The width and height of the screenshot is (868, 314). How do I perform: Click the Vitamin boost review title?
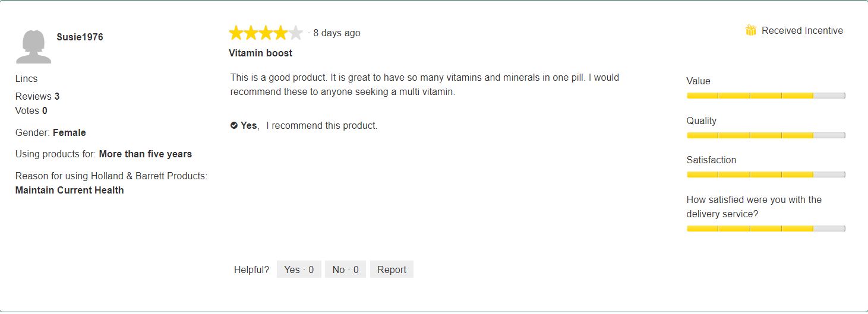[260, 53]
